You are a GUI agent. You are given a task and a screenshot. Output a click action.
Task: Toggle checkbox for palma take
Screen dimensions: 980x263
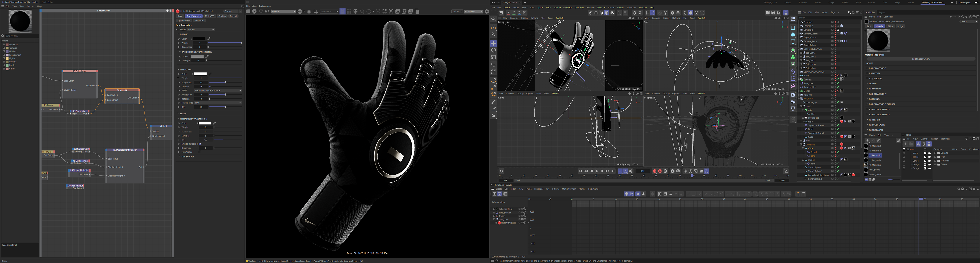pyautogui.click(x=925, y=153)
